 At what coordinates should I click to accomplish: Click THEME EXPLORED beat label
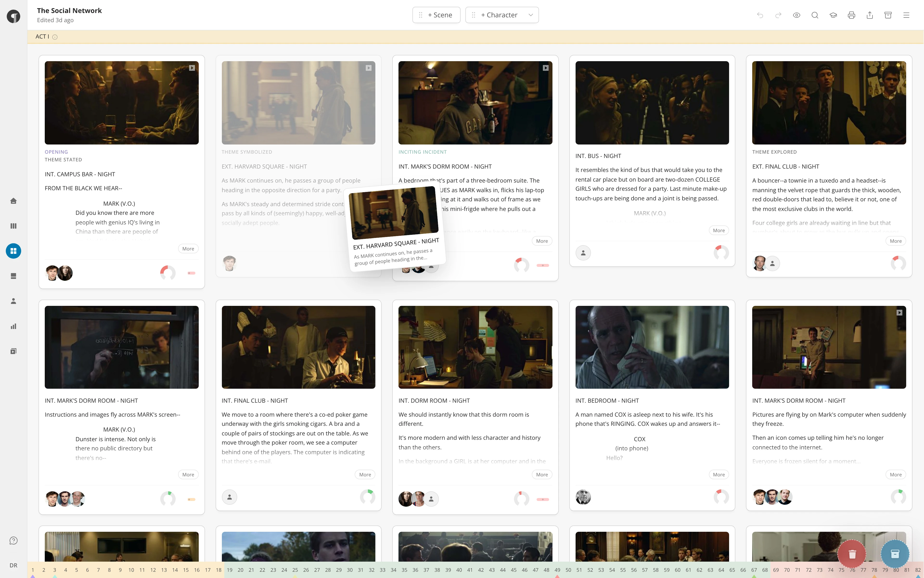(x=774, y=152)
